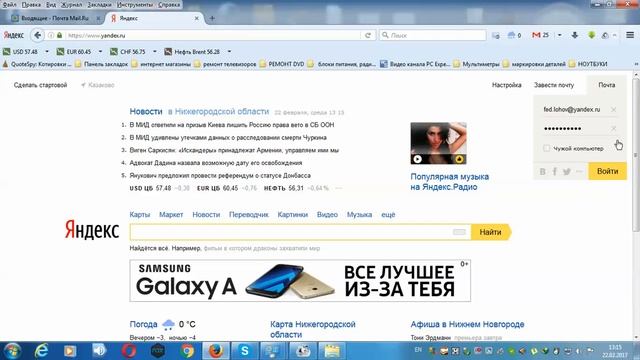Open the ремонт телевизоров bookmark folder
Image resolution: width=640 pixels, height=360 pixels.
[225, 64]
